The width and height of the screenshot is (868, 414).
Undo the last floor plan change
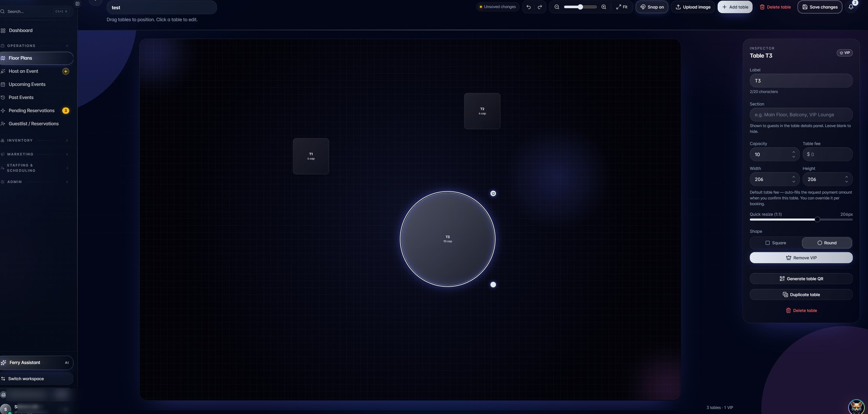[529, 7]
